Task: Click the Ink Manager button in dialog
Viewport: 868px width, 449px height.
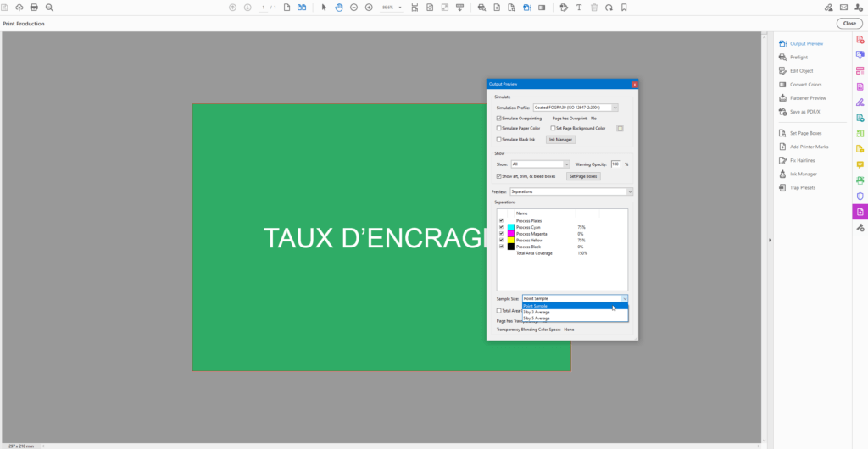Action: tap(561, 140)
